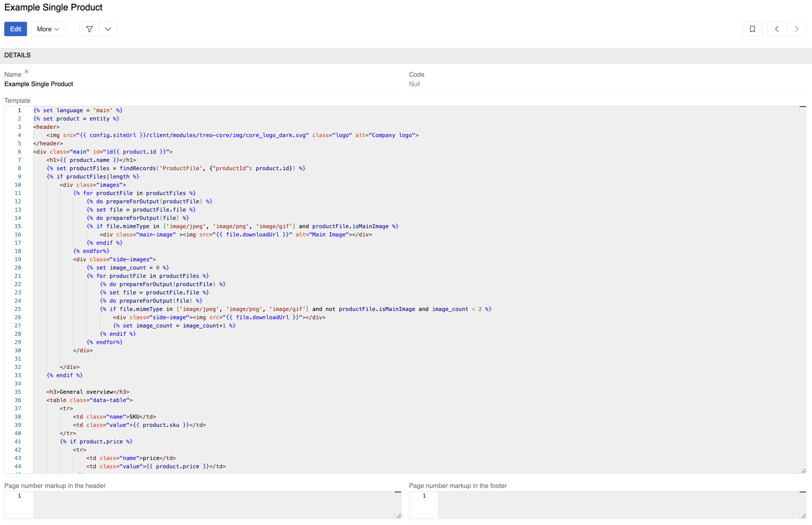Viewport: 812px width, 525px height.
Task: Go to the next record with the right arrow
Action: click(x=797, y=29)
